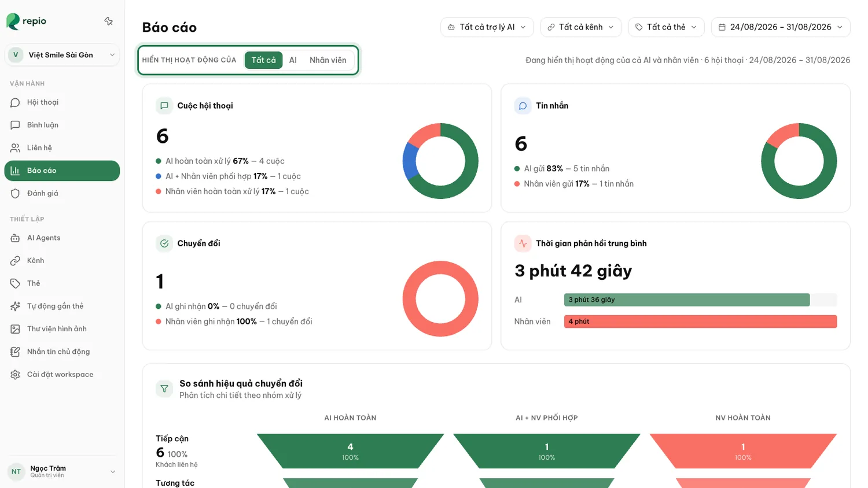
Task: Open Cài đặt workspace
Action: [x=62, y=375]
